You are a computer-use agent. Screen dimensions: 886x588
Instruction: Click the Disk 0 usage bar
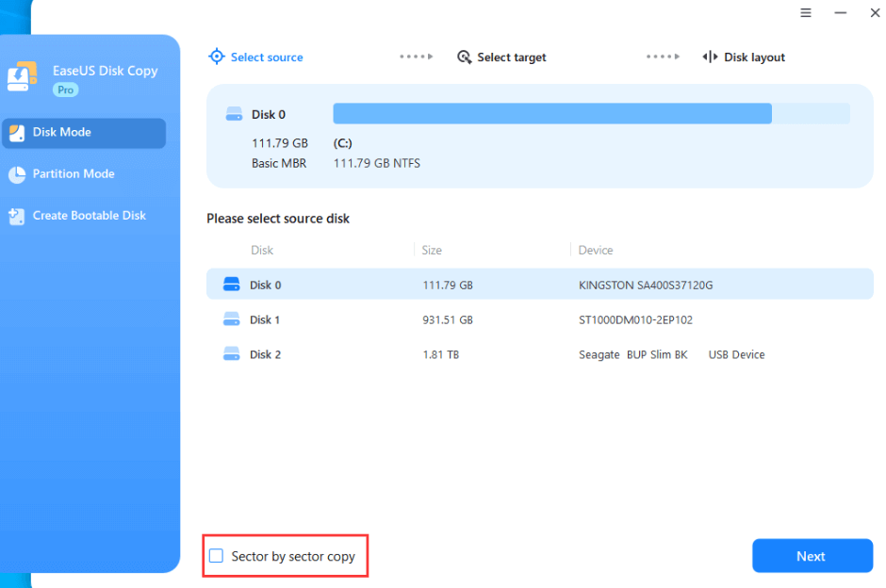591,113
